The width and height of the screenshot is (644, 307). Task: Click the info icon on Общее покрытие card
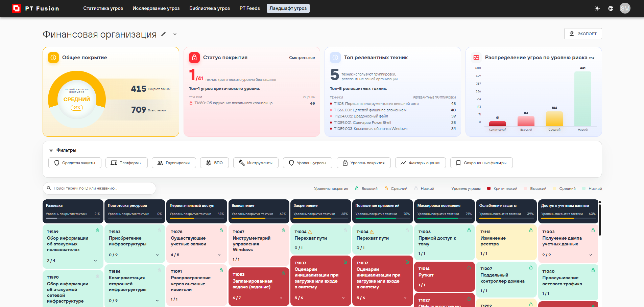(53, 58)
